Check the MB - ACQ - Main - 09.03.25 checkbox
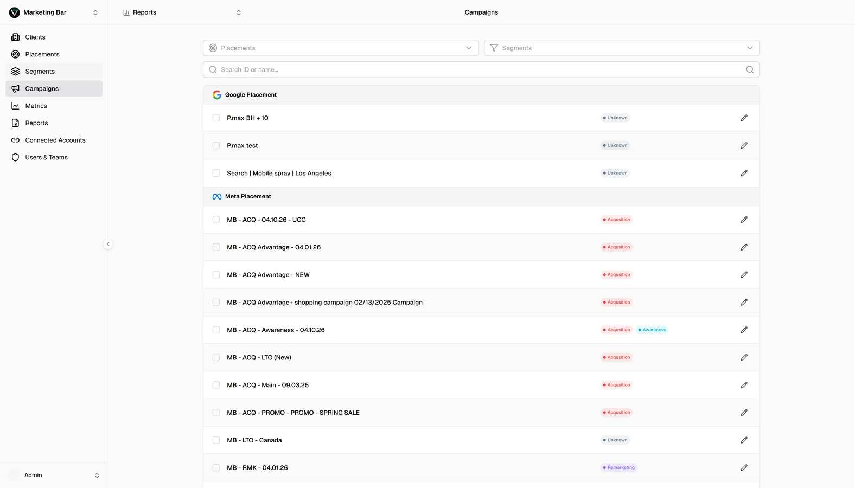 click(216, 385)
